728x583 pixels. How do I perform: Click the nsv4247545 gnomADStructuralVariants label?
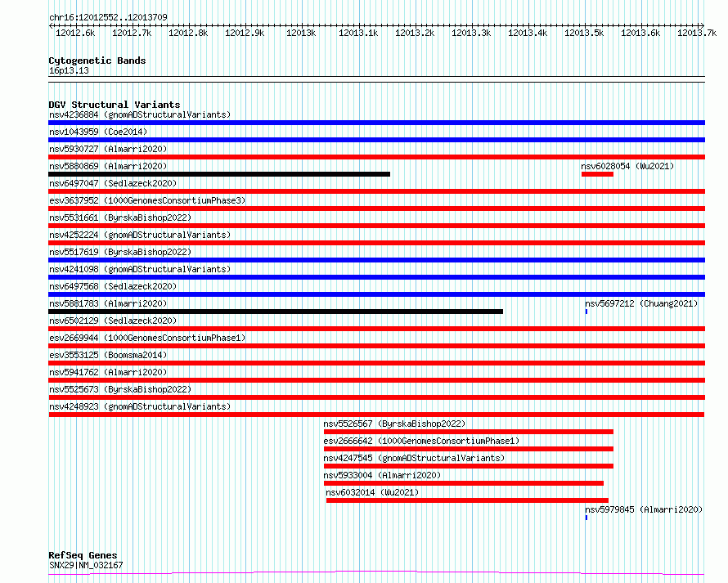click(414, 458)
